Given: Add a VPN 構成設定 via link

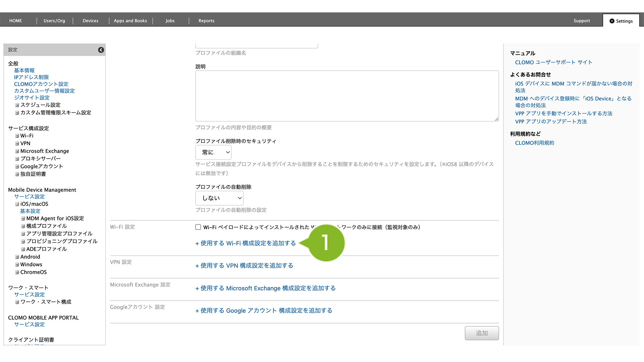Looking at the screenshot, I should (x=244, y=266).
